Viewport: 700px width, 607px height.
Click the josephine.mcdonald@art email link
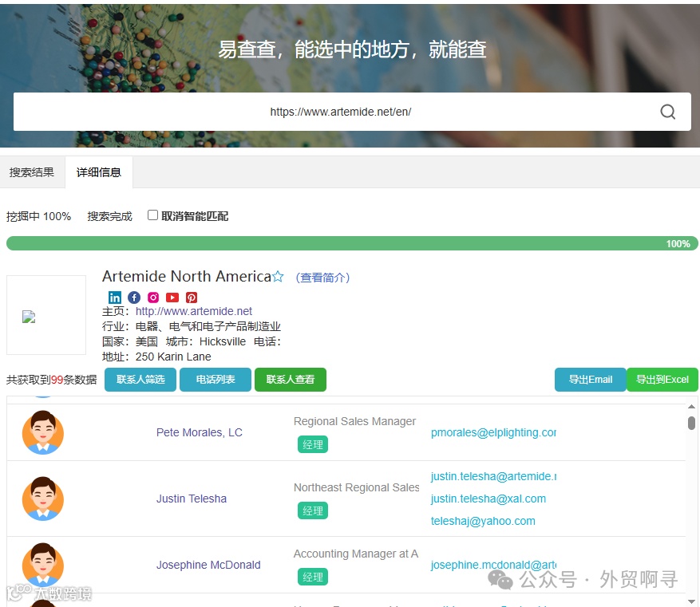[493, 565]
